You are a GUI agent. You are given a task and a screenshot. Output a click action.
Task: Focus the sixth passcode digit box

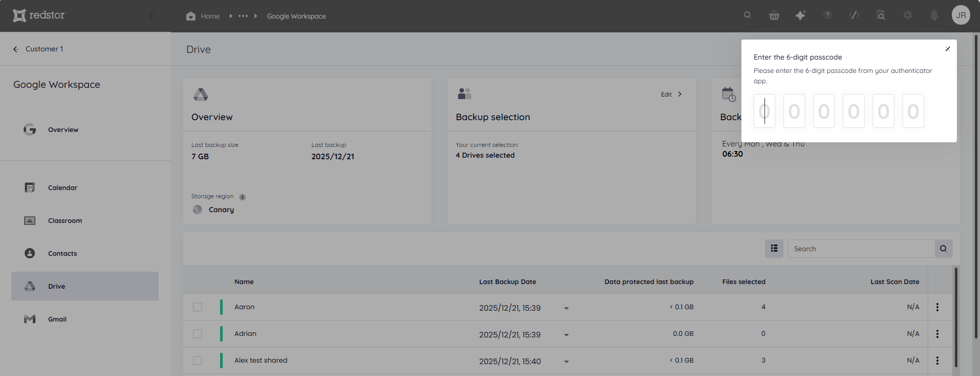913,111
